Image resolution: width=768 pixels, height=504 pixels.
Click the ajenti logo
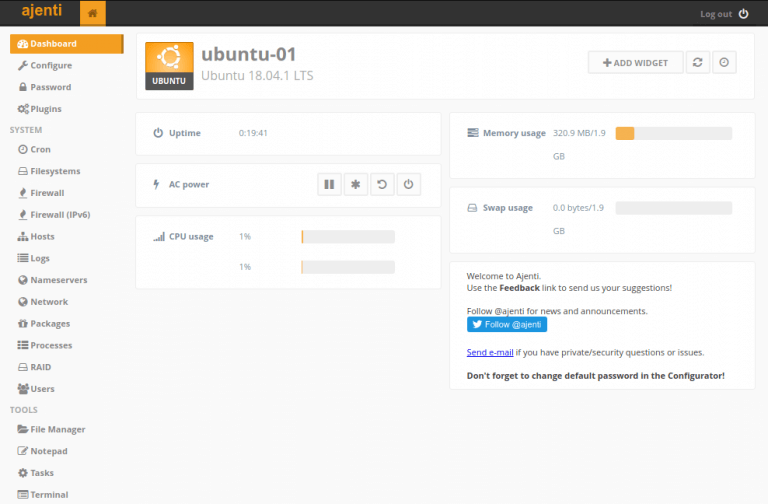pyautogui.click(x=42, y=10)
